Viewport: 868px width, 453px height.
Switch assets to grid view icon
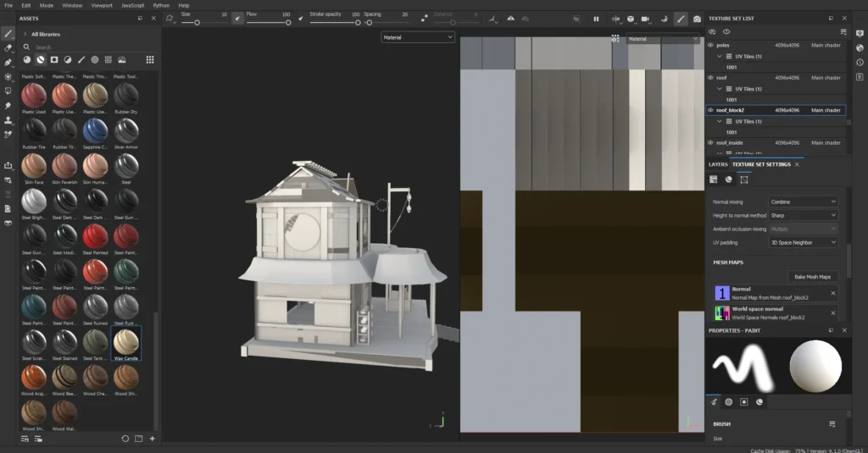pyautogui.click(x=150, y=60)
